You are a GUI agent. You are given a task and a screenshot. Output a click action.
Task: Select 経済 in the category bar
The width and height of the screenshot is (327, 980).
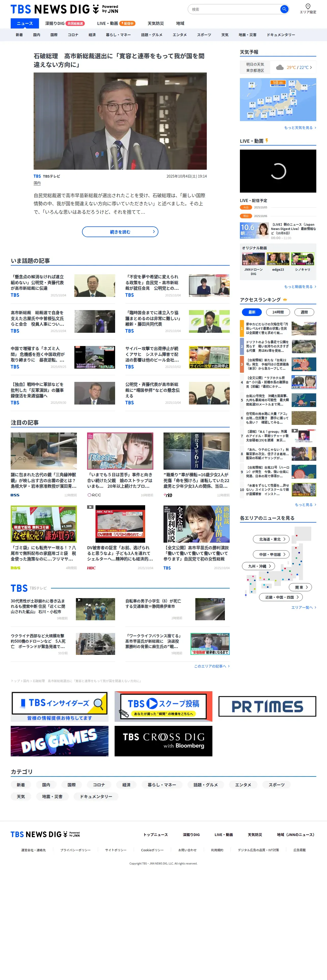pos(92,35)
